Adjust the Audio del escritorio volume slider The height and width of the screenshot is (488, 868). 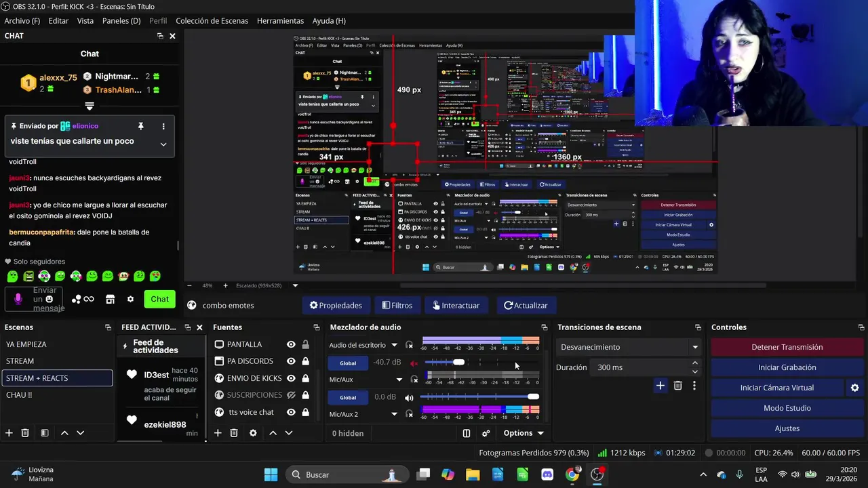pos(459,362)
